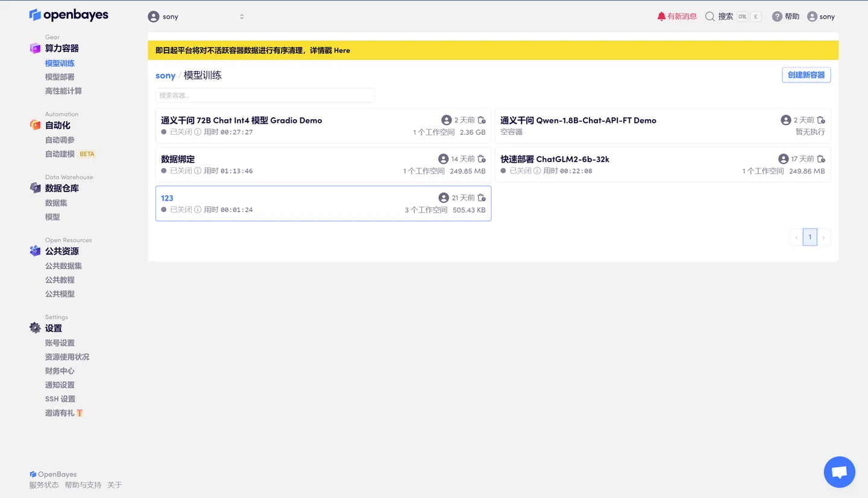Select the 算力容器 compute container icon
The width and height of the screenshot is (868, 498).
tap(36, 48)
